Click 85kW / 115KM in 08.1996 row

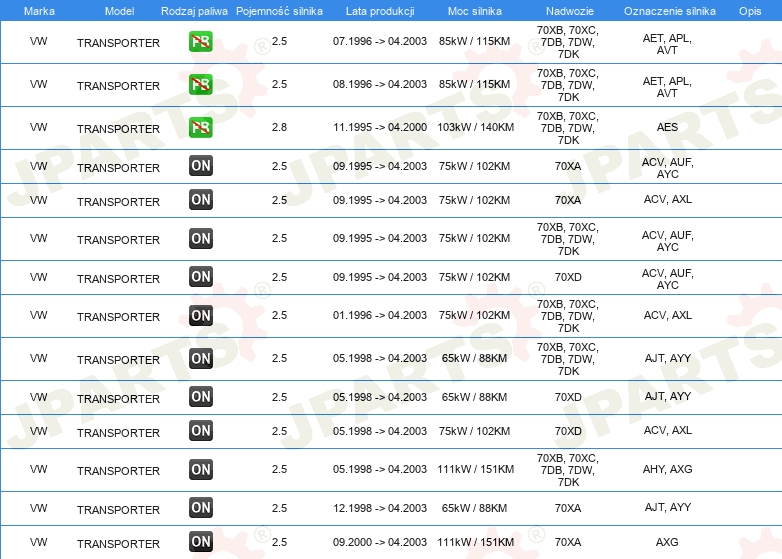coord(474,84)
